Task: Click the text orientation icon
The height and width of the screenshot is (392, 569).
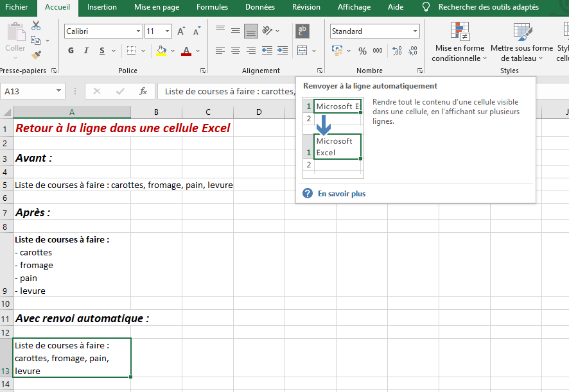Action: (267, 31)
